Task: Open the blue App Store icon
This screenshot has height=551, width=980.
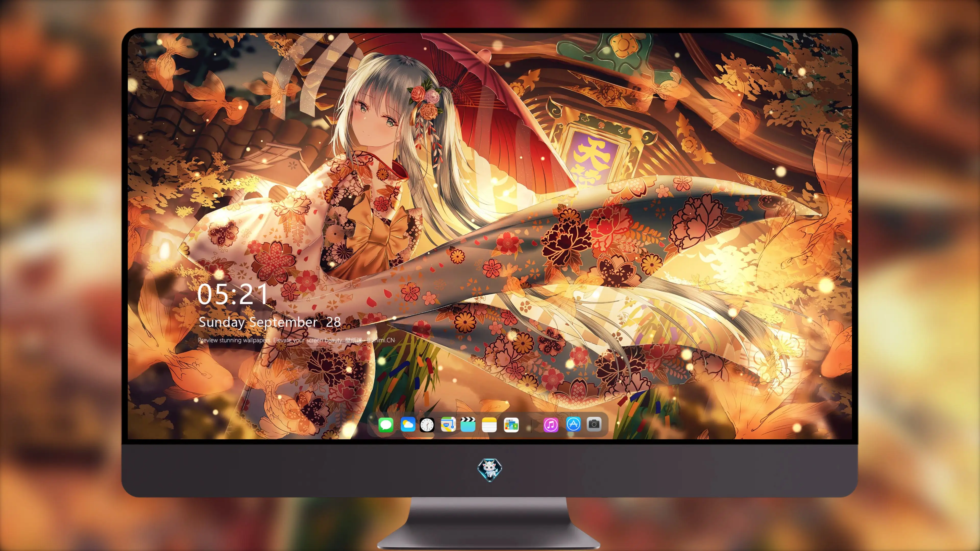Action: [573, 424]
